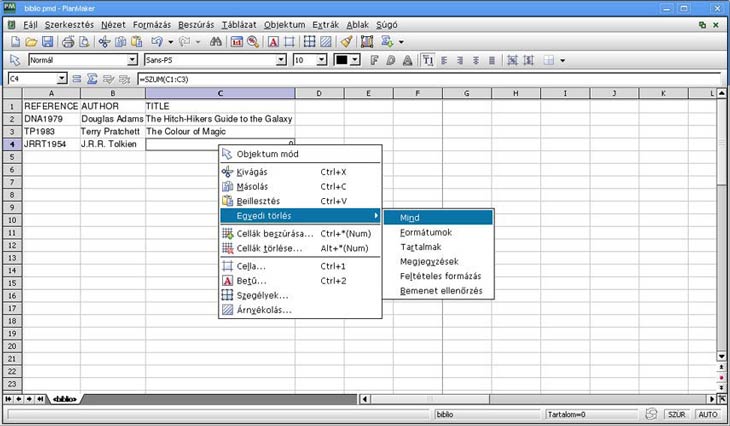Choose Árnyékolás in context menu
730x426 pixels.
(300, 310)
